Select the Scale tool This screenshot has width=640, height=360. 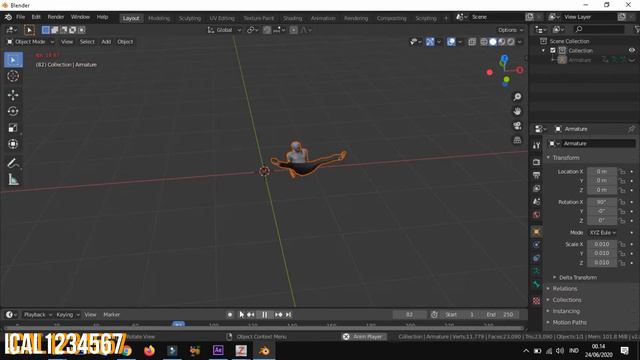point(13,128)
